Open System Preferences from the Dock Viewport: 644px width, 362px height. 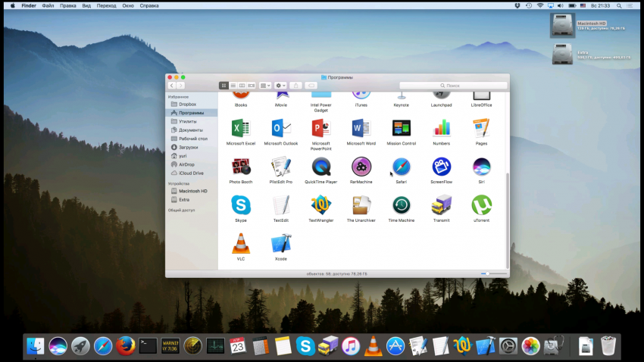[508, 346]
